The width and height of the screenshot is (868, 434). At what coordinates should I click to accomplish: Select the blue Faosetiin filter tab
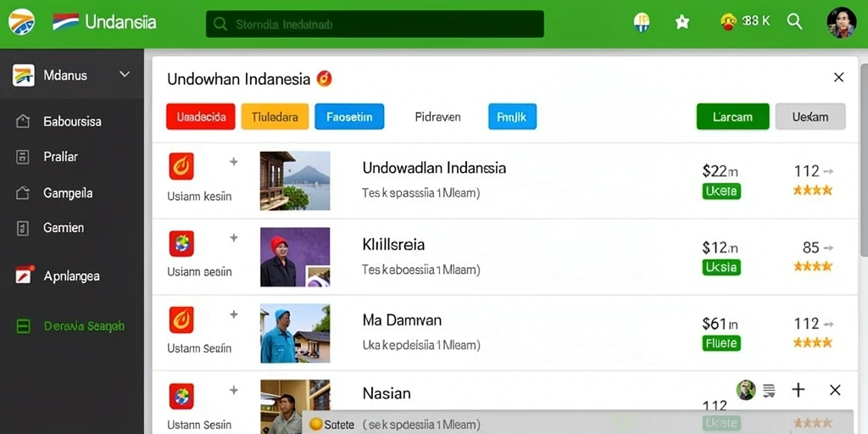(x=349, y=117)
